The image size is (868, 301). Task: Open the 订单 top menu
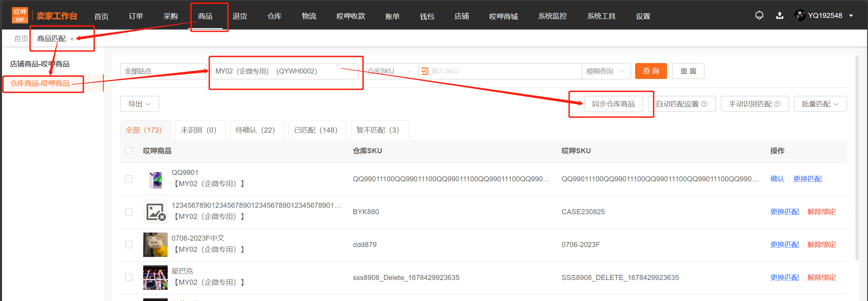tap(136, 16)
